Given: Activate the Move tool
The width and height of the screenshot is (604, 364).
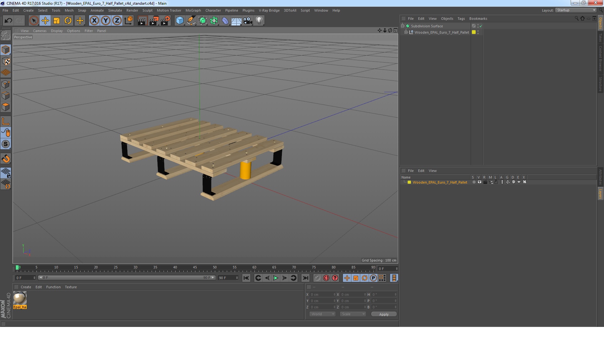Looking at the screenshot, I should point(45,21).
